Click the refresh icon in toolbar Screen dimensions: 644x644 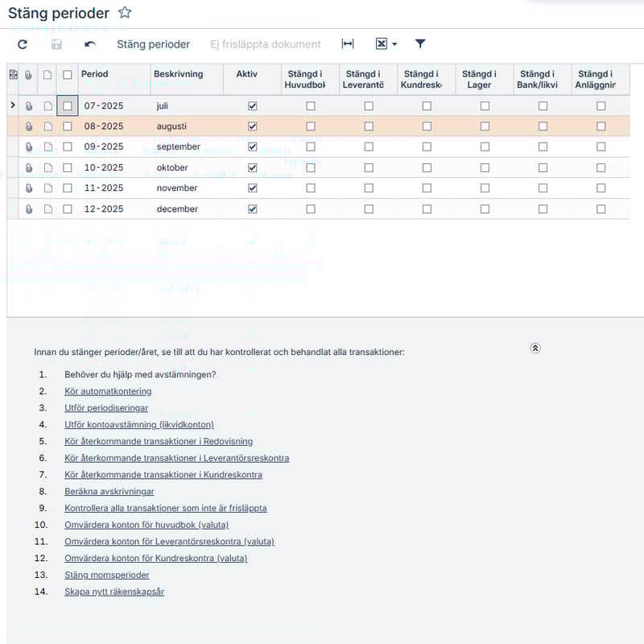click(23, 44)
